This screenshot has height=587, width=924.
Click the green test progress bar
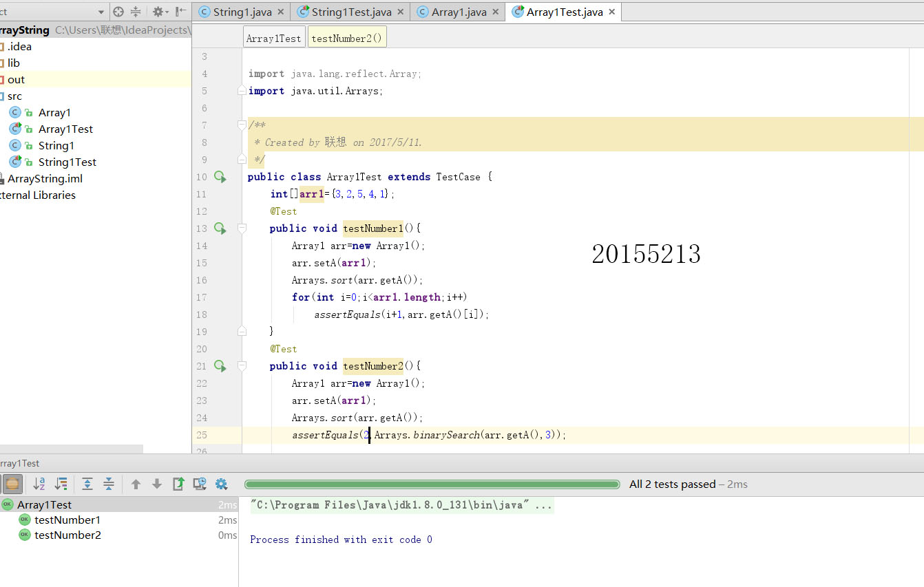[x=432, y=484]
